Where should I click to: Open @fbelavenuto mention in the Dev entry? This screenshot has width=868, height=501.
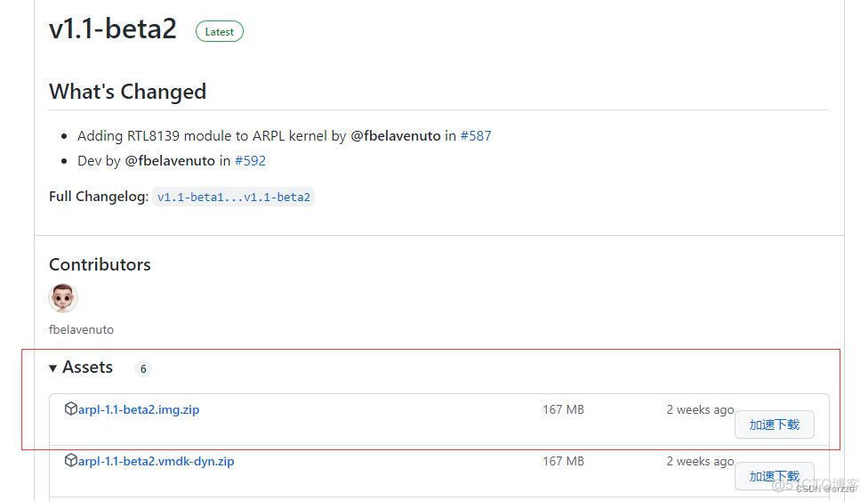(x=170, y=161)
